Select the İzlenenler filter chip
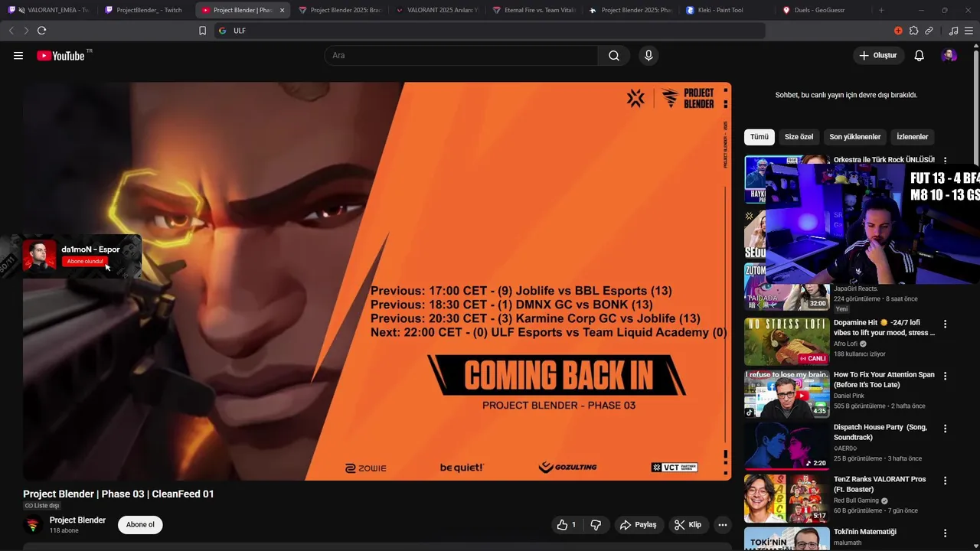The width and height of the screenshot is (980, 551). coord(912,137)
